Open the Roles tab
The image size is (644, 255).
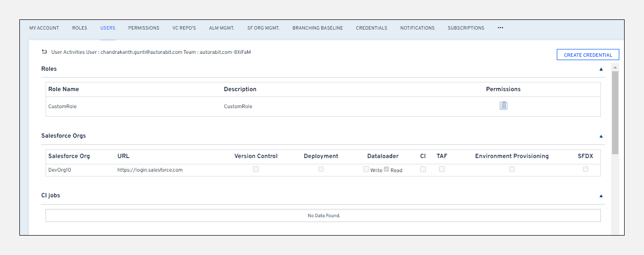point(79,28)
